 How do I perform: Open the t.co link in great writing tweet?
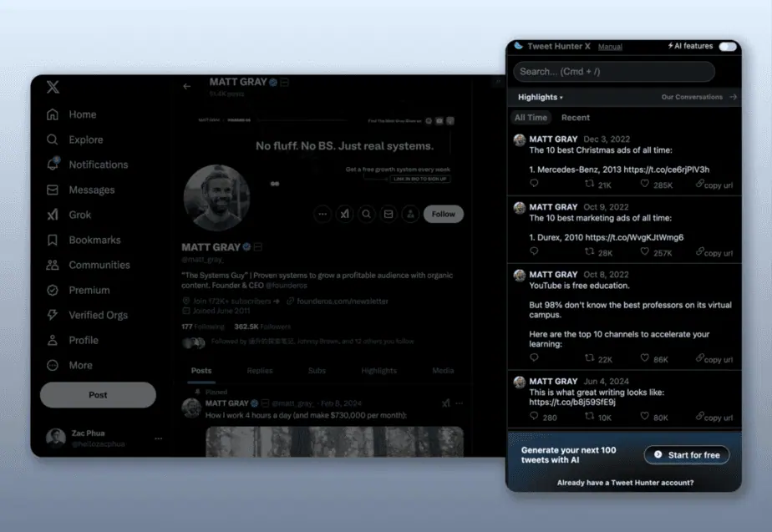pos(572,402)
